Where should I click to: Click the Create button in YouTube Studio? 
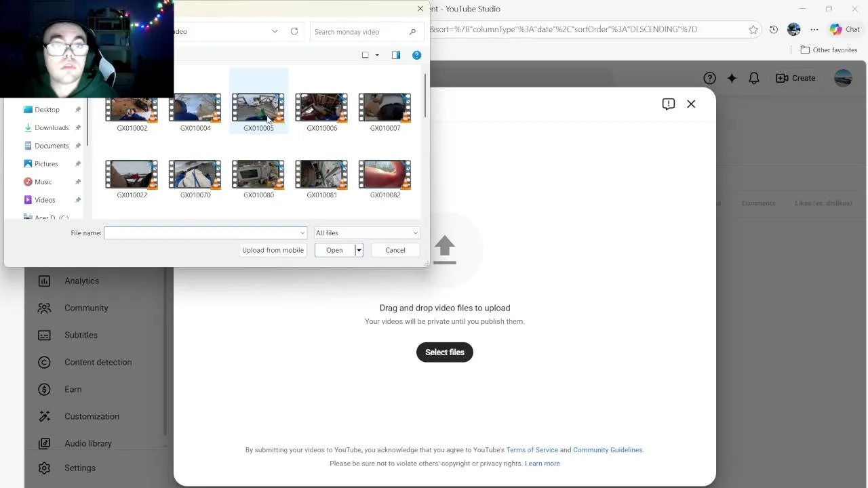pyautogui.click(x=795, y=78)
